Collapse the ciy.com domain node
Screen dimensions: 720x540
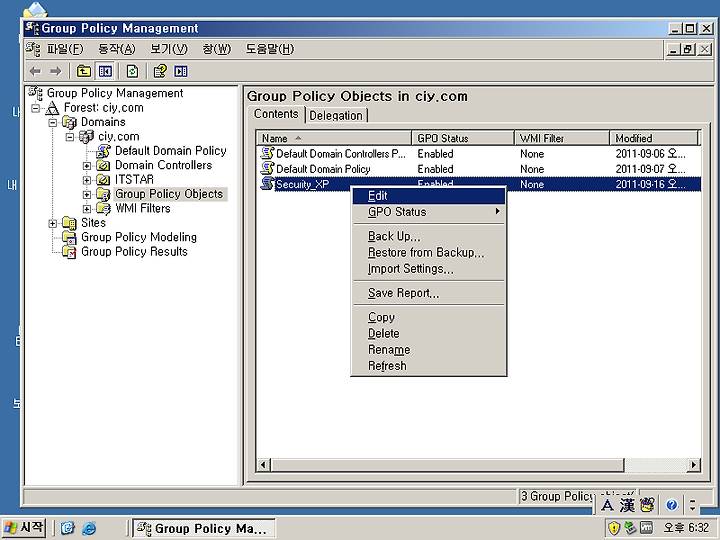70,136
